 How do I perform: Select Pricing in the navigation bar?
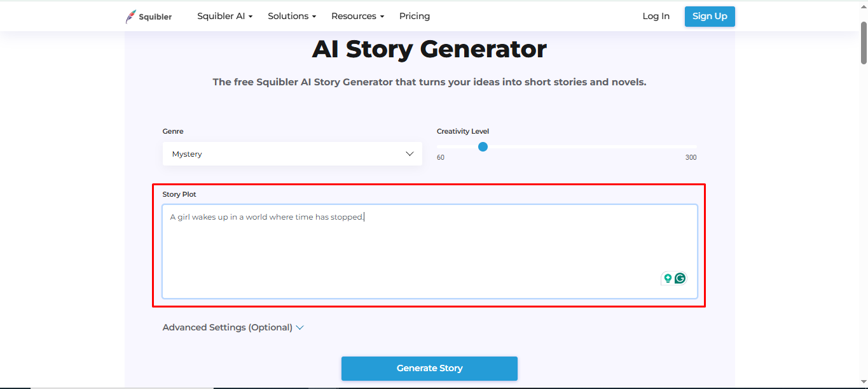pos(414,16)
